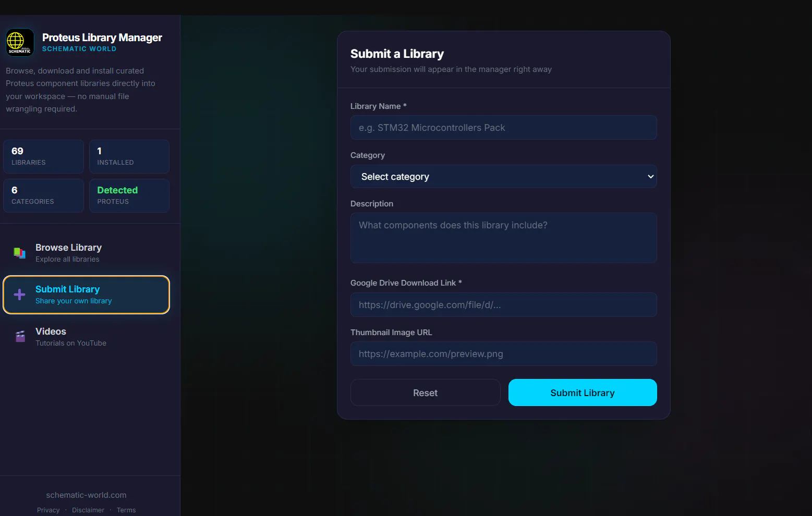Click the 6 Categories stat card
This screenshot has width=812, height=516.
point(43,195)
